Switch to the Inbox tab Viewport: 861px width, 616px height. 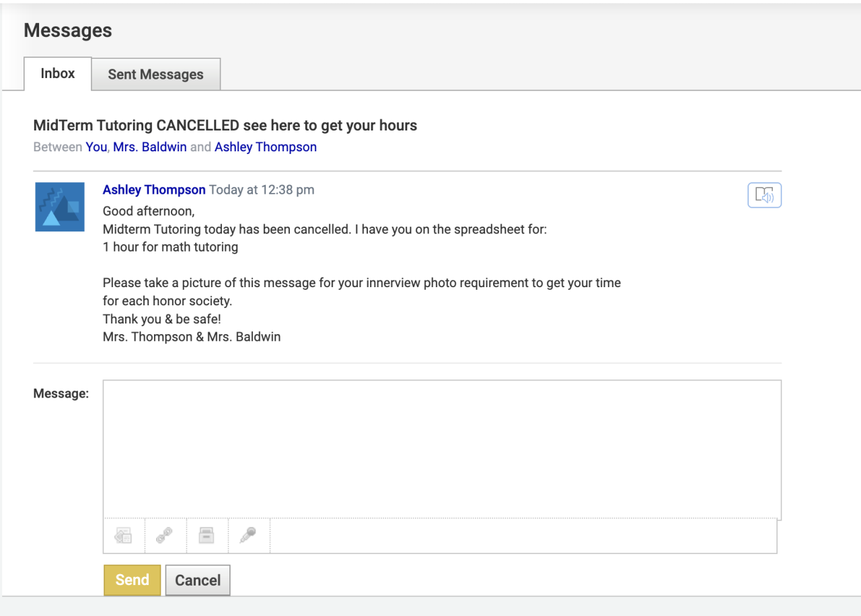coord(58,73)
